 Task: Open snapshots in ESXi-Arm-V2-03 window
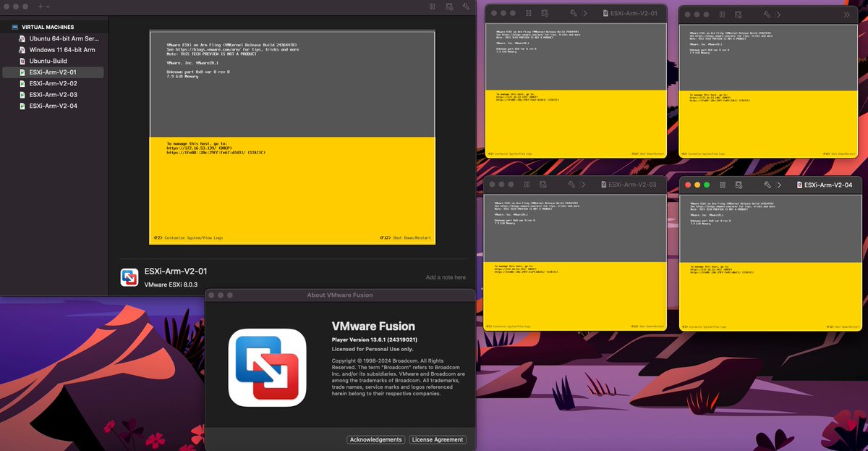tap(542, 185)
